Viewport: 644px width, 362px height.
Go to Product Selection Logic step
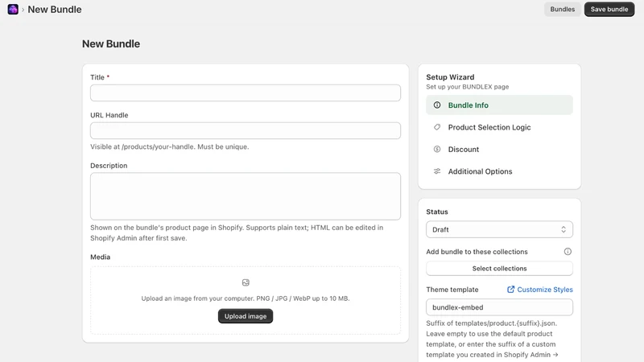coord(499,127)
